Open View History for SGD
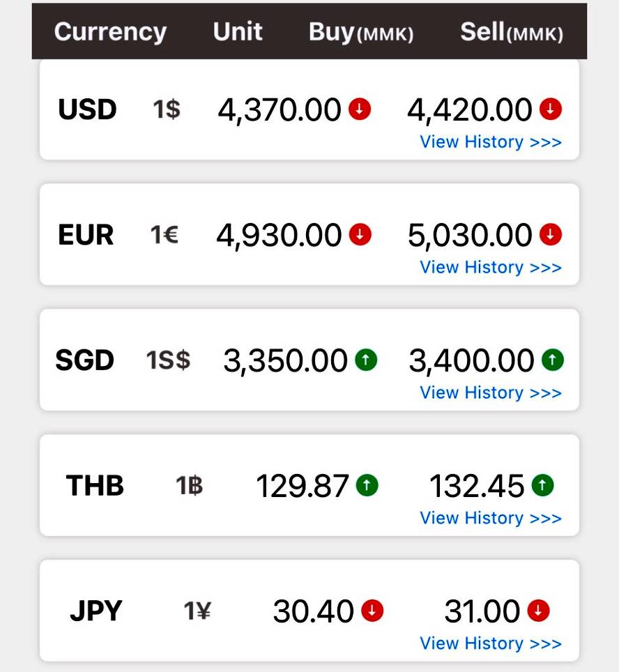Viewport: 619px width, 672px height. click(491, 393)
